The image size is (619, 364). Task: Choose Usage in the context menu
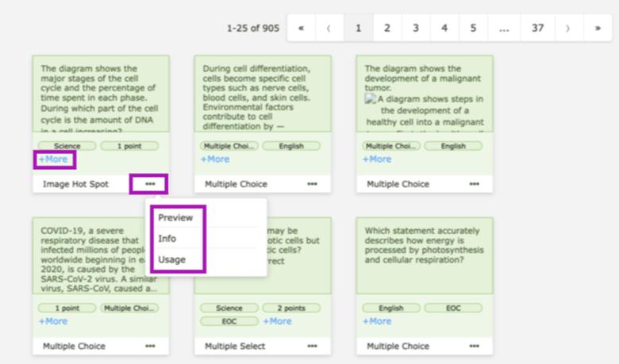pos(171,259)
